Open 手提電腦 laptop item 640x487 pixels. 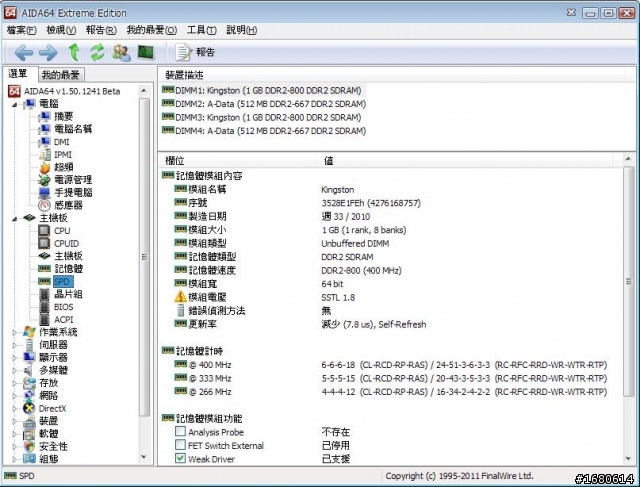pyautogui.click(x=73, y=193)
